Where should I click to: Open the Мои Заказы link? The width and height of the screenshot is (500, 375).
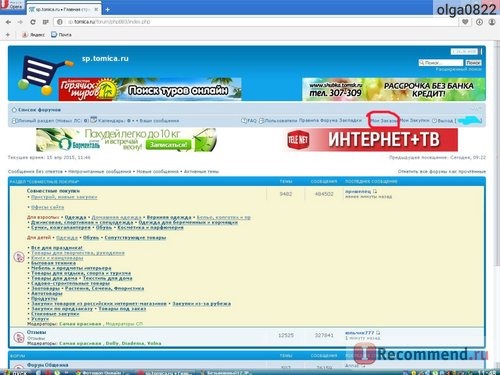[x=384, y=121]
